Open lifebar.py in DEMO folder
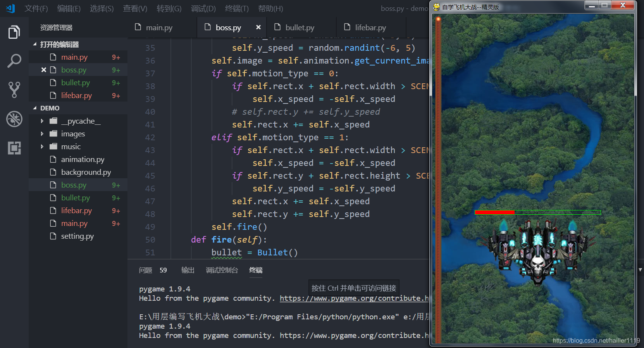The width and height of the screenshot is (644, 348). click(78, 210)
